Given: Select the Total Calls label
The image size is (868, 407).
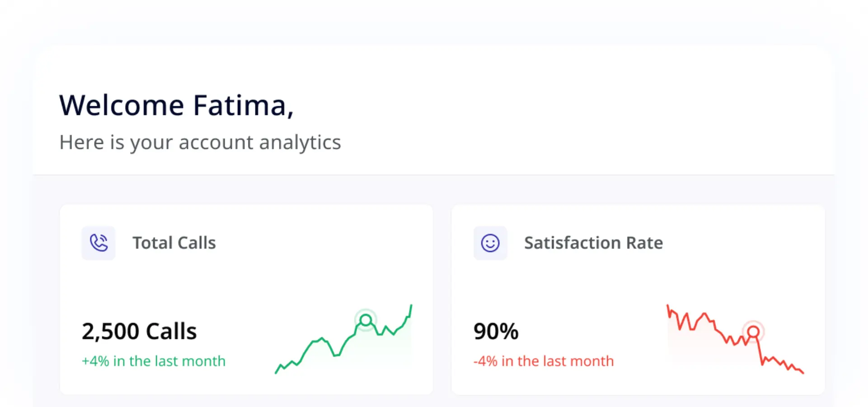Looking at the screenshot, I should pyautogui.click(x=174, y=243).
